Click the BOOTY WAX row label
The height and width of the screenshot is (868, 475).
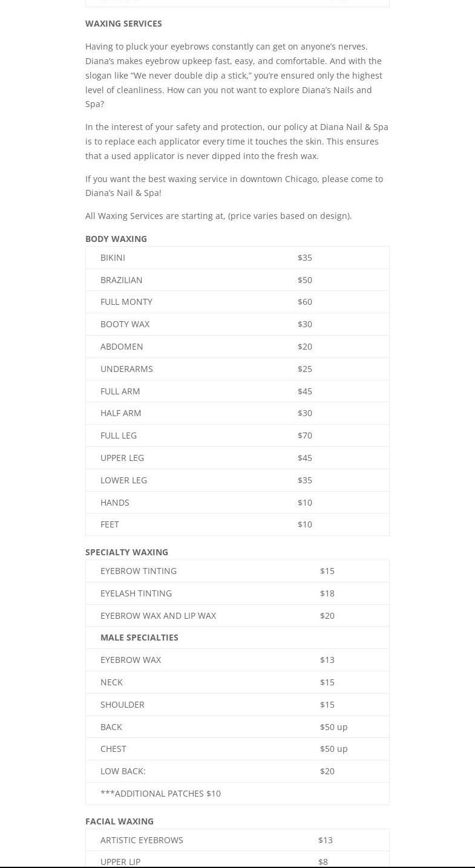[125, 324]
